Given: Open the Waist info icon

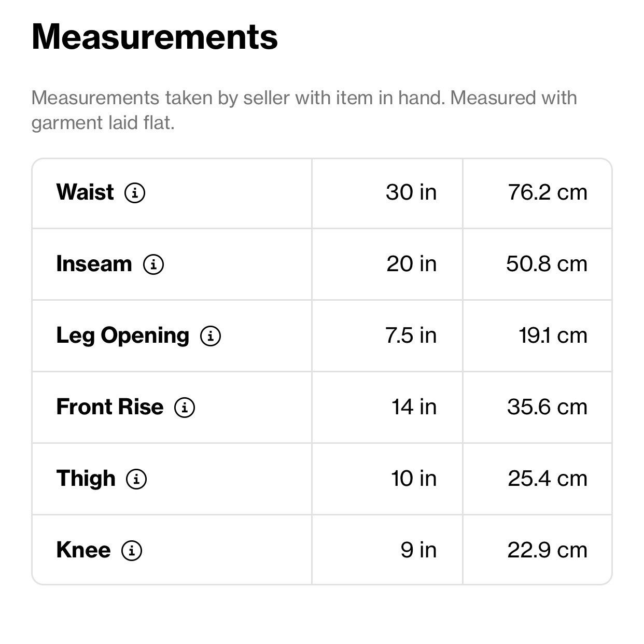Looking at the screenshot, I should (135, 193).
